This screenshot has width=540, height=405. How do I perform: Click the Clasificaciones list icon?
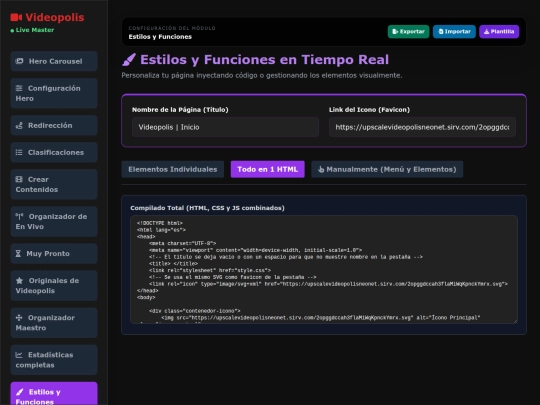(19, 152)
